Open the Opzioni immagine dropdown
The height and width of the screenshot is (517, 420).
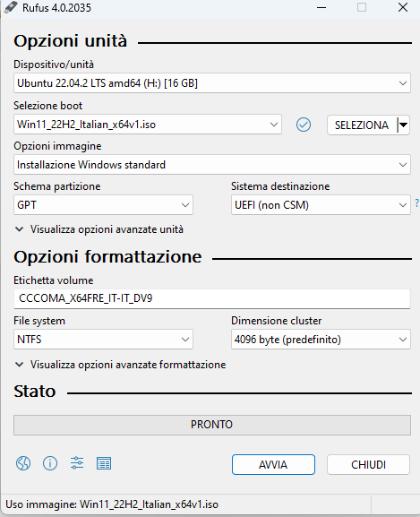pyautogui.click(x=212, y=165)
